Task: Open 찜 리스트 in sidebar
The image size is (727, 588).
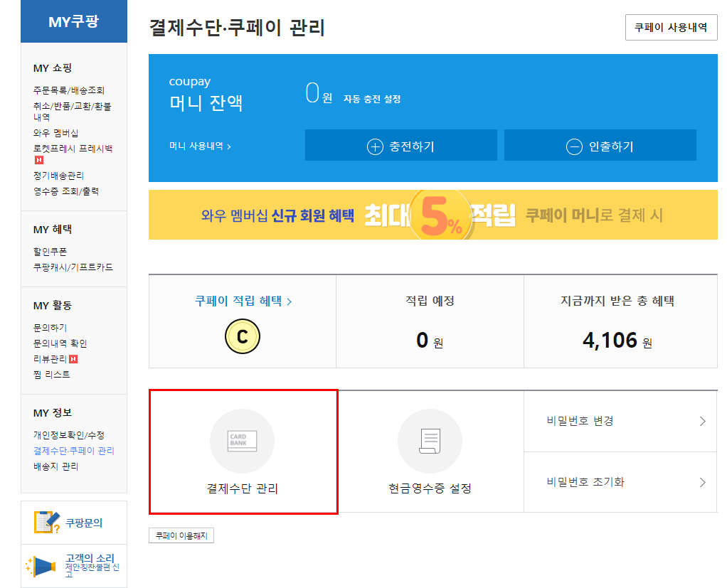Action: pos(51,375)
